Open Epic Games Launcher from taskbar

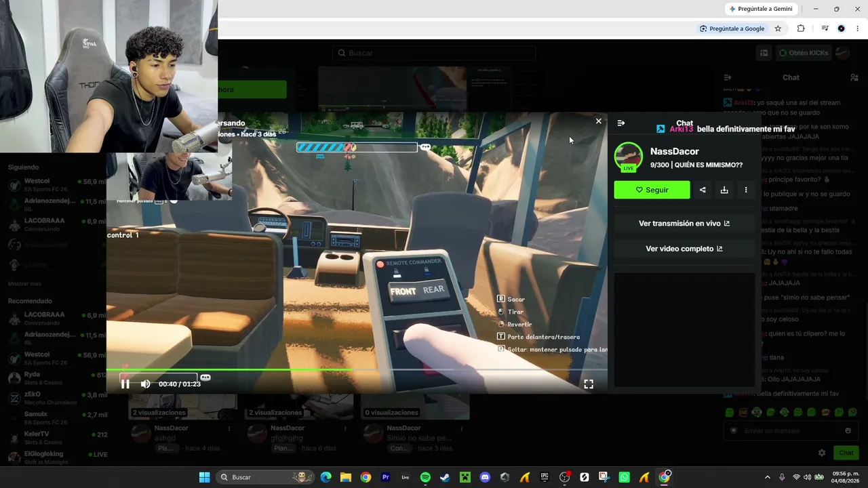click(545, 477)
